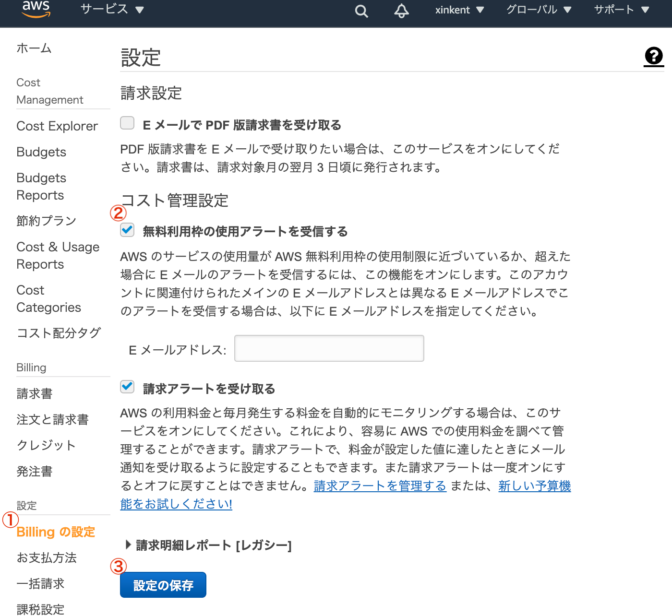The height and width of the screenshot is (616, 672).
Task: Open 一括請求 in sidebar
Action: click(40, 583)
